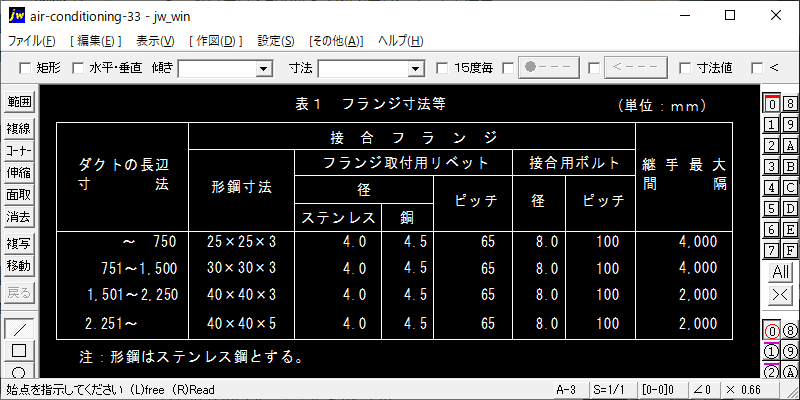Toggle the < checkbox at toolbar end
The image size is (800, 400).
[757, 68]
